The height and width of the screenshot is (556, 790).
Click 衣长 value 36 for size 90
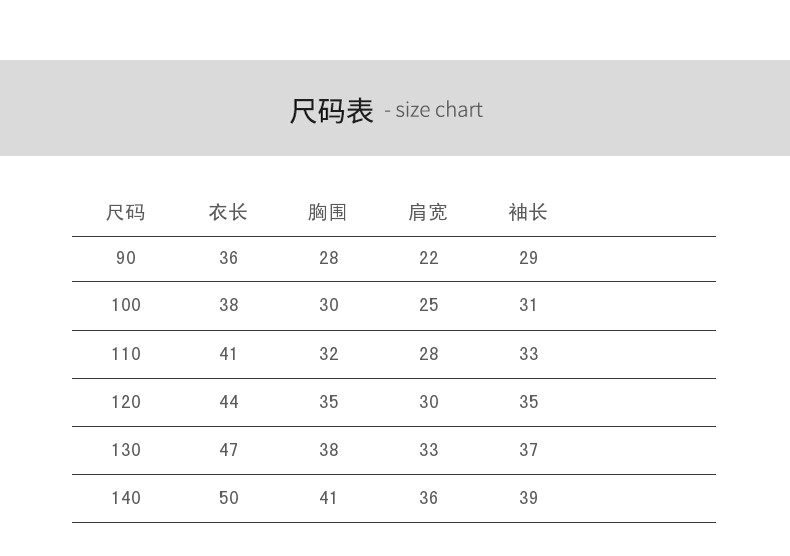click(229, 258)
